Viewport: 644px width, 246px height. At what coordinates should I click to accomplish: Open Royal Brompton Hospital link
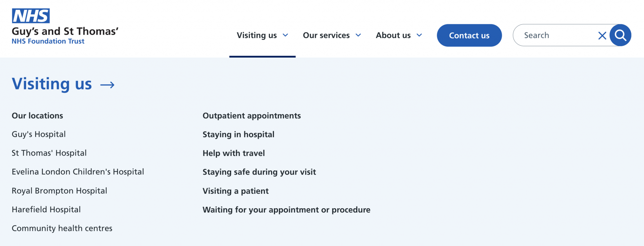(59, 191)
